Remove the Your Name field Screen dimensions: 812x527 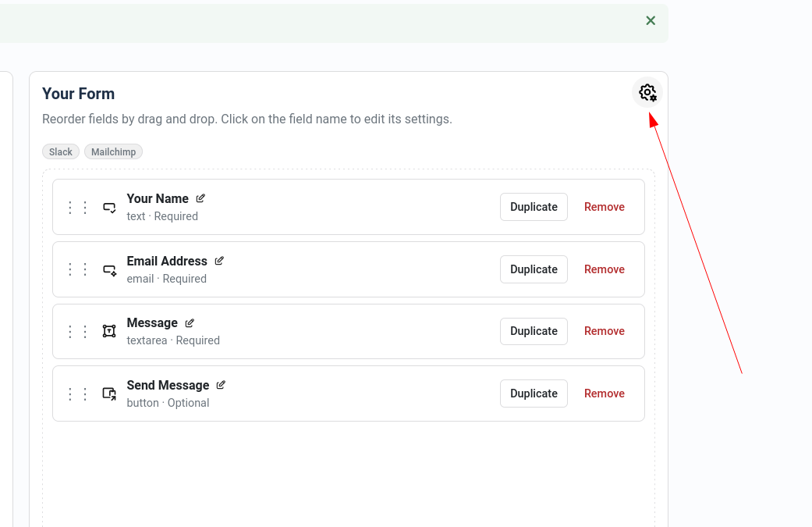(x=604, y=207)
